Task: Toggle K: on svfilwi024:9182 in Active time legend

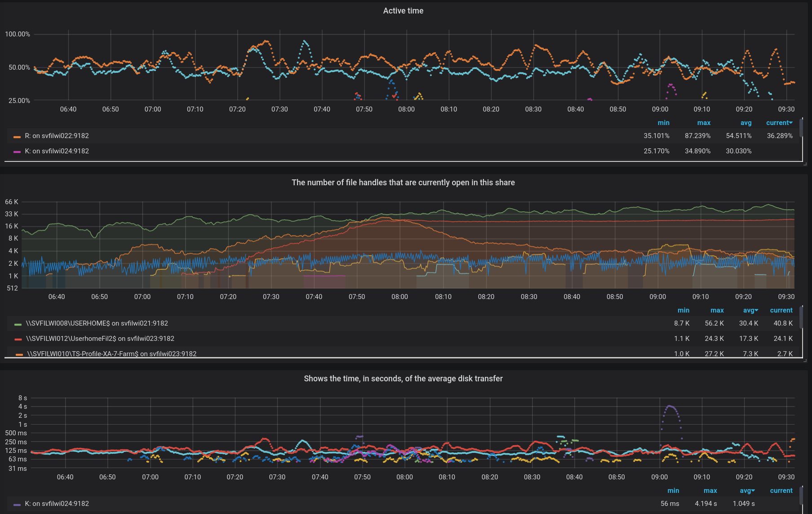Action: point(57,151)
